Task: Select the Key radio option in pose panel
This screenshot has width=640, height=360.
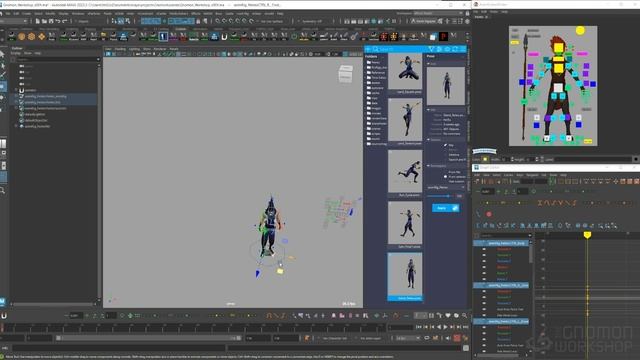Action: coord(445,145)
